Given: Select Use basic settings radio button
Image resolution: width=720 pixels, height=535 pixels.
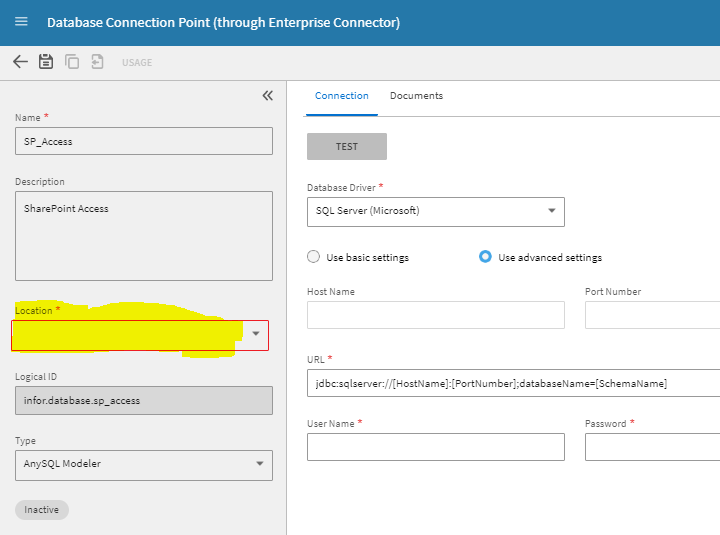Looking at the screenshot, I should coord(314,256).
